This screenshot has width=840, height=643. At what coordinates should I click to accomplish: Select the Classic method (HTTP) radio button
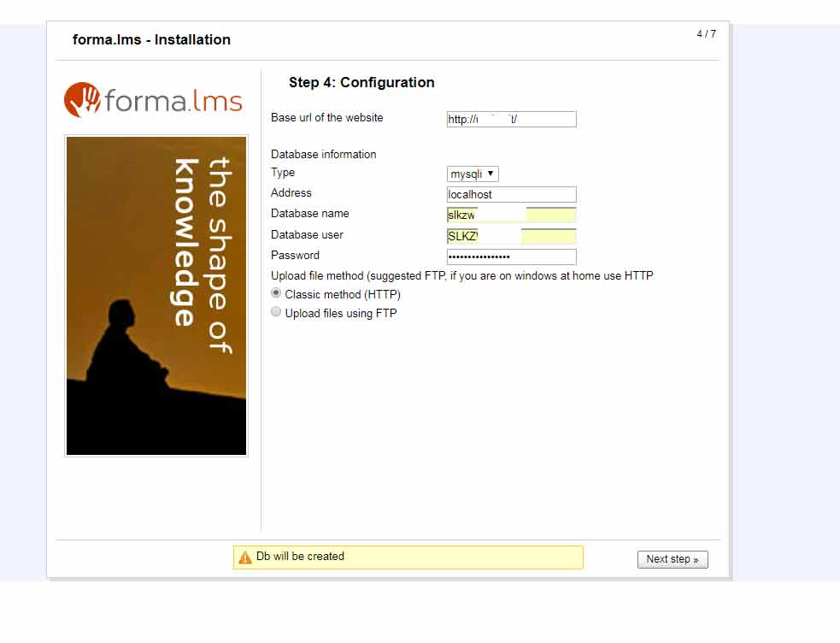tap(276, 293)
